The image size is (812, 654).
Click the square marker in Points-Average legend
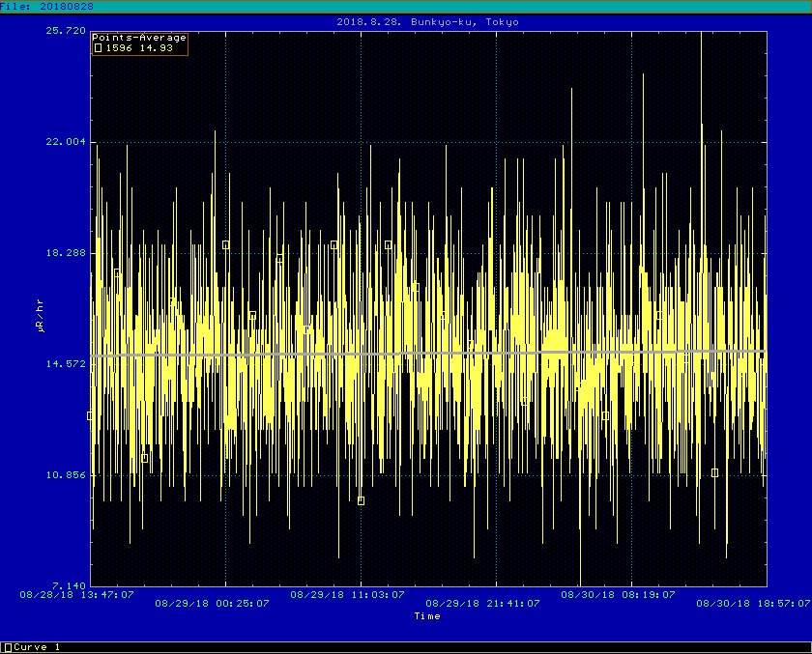tap(98, 47)
